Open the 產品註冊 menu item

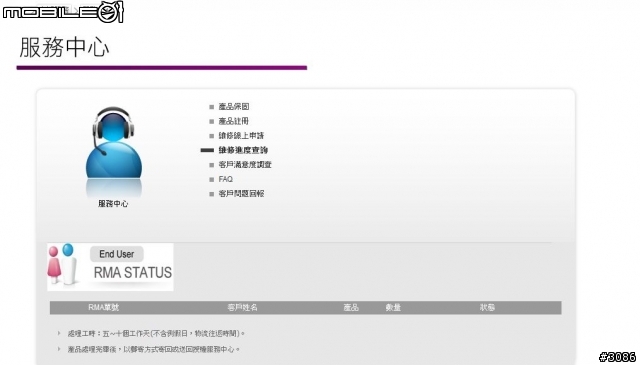click(x=233, y=121)
